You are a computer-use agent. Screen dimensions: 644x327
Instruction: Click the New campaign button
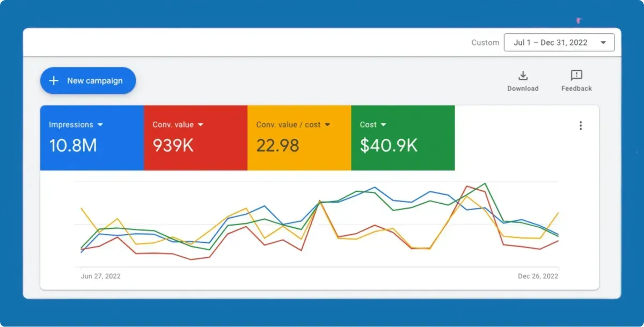pyautogui.click(x=88, y=81)
